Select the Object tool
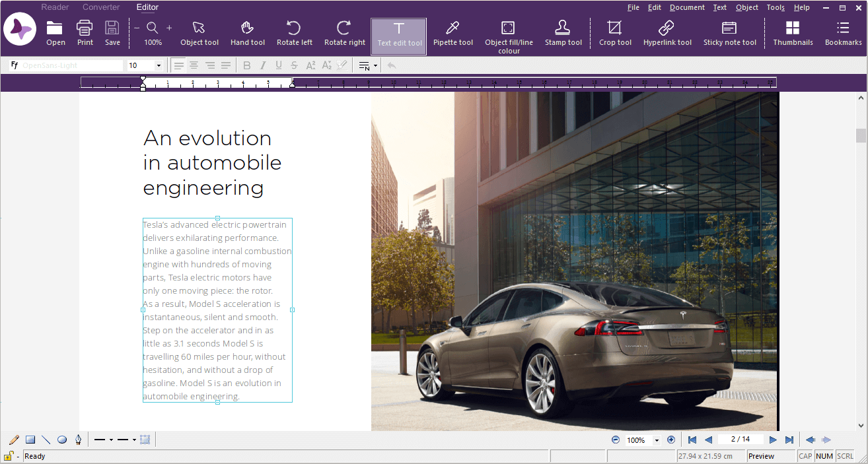 (199, 33)
